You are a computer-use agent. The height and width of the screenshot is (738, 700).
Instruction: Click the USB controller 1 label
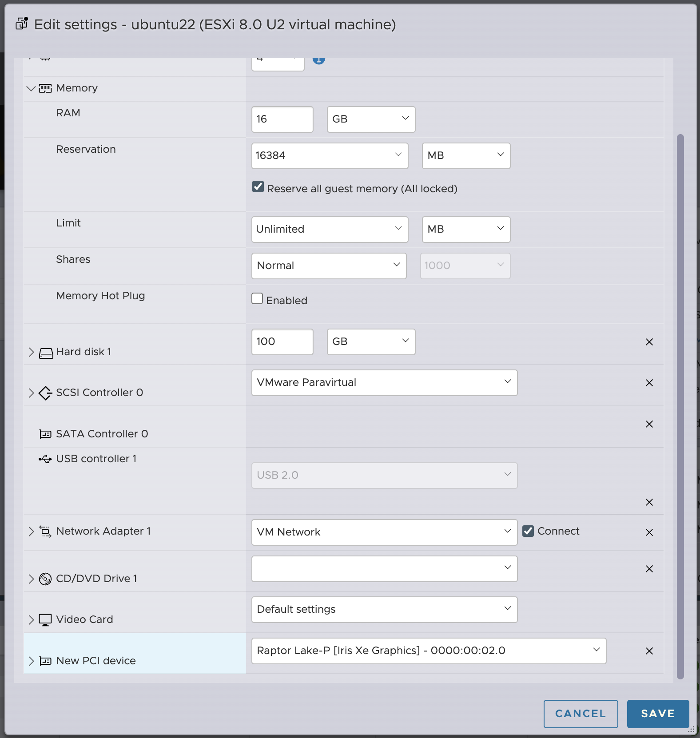pyautogui.click(x=96, y=459)
